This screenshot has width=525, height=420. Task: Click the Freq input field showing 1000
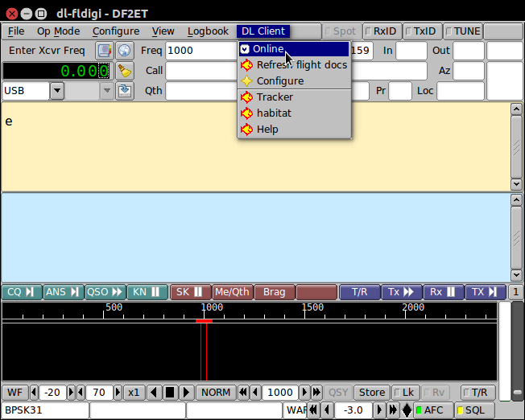201,51
